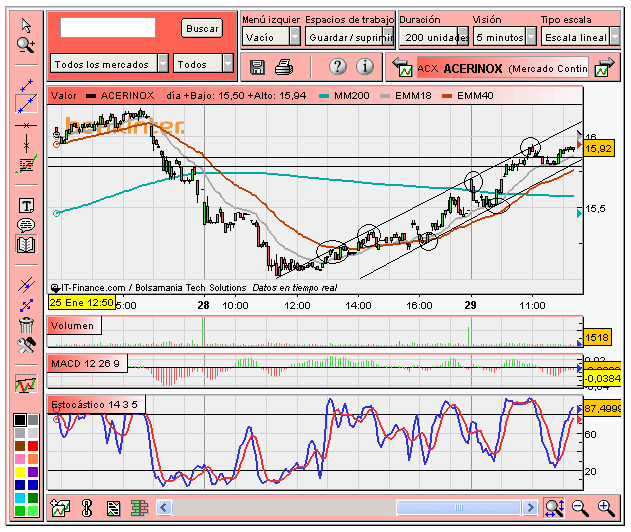The image size is (631, 532).
Task: Select the yellow color swatch
Action: (x=20, y=472)
